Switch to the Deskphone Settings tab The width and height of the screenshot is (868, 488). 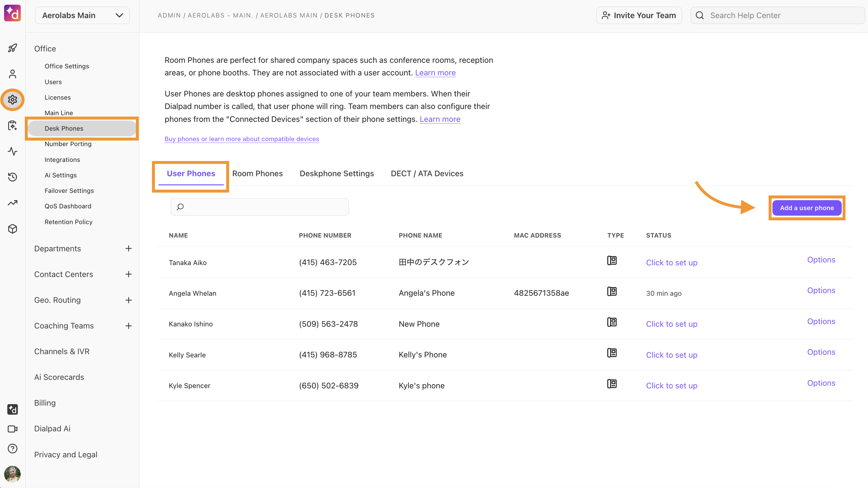[337, 174]
